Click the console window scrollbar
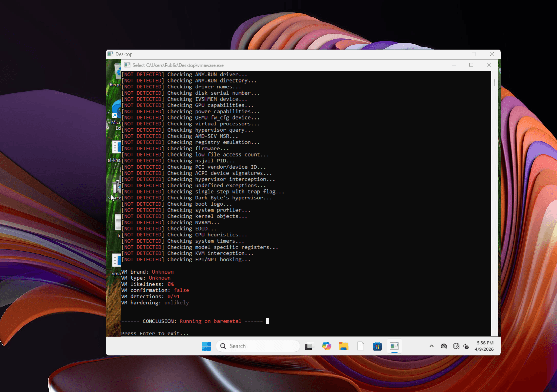The width and height of the screenshot is (557, 392). [494, 82]
